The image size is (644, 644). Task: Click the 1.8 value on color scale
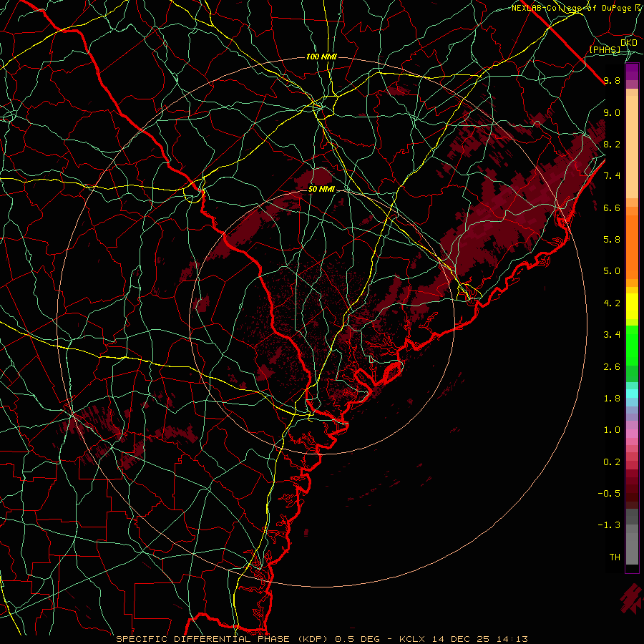(x=612, y=399)
